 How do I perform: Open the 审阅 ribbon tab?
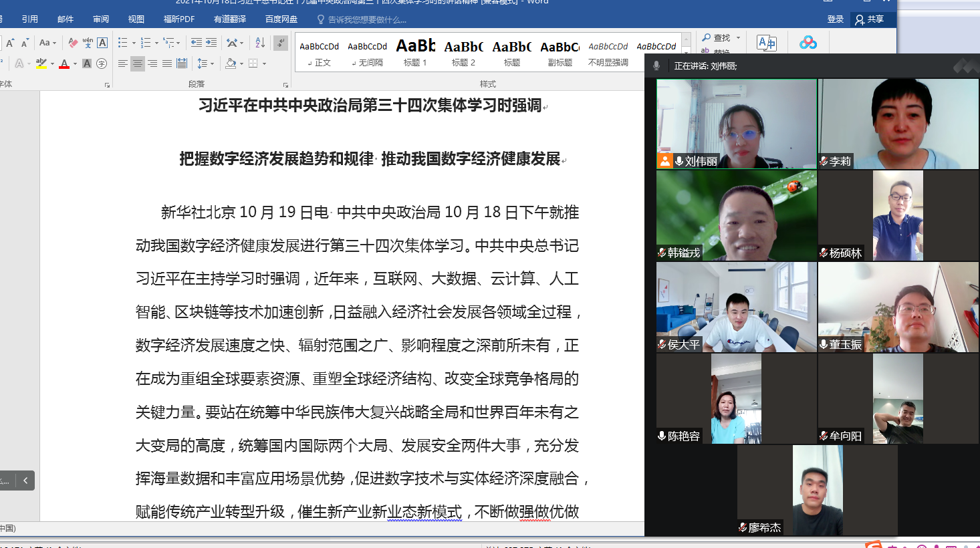(101, 19)
